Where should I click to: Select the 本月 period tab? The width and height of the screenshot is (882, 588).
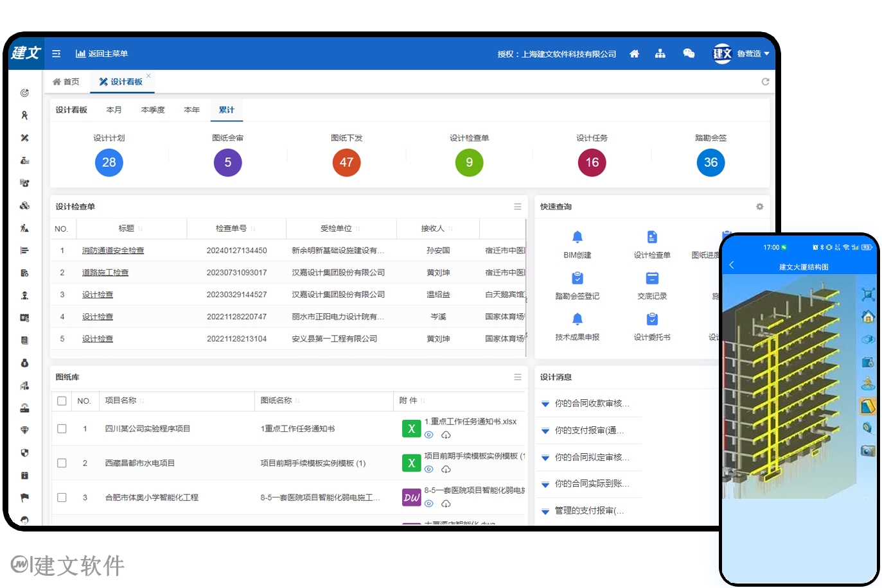tap(114, 110)
